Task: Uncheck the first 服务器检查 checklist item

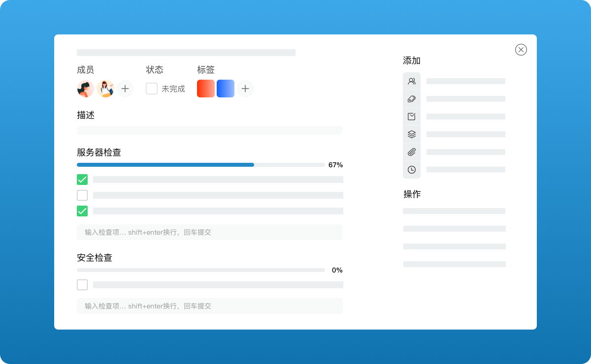Action: [82, 180]
